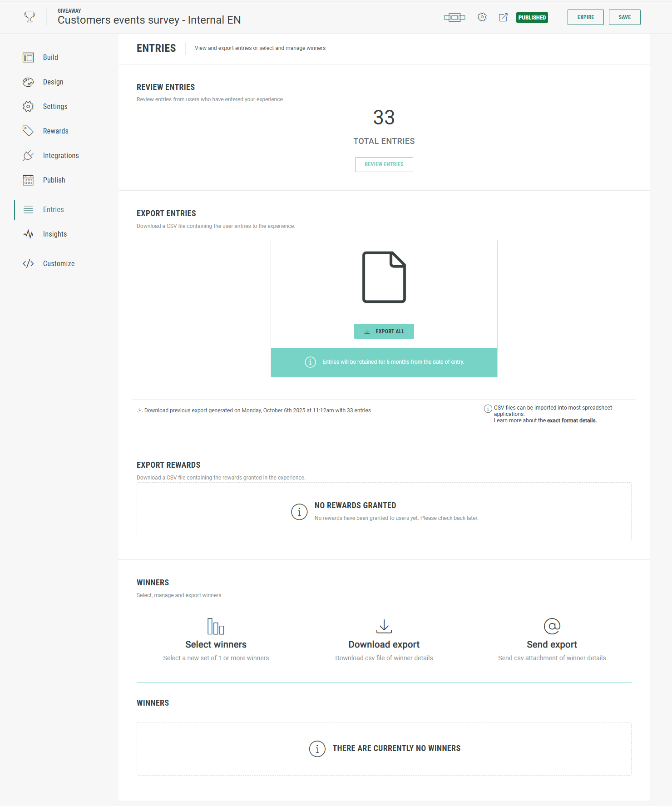Open Settings from the sidebar
This screenshot has width=672, height=806.
coord(55,107)
